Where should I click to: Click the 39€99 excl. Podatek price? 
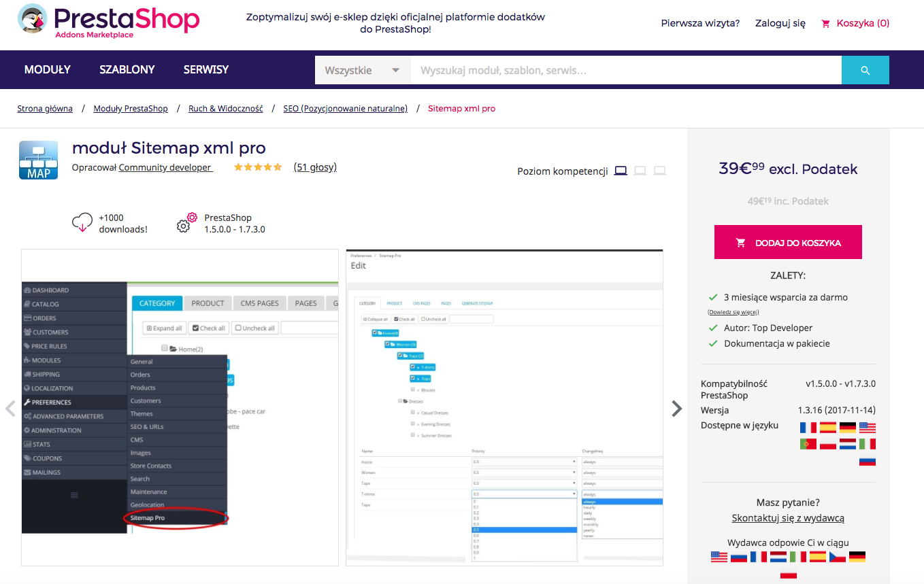(788, 169)
